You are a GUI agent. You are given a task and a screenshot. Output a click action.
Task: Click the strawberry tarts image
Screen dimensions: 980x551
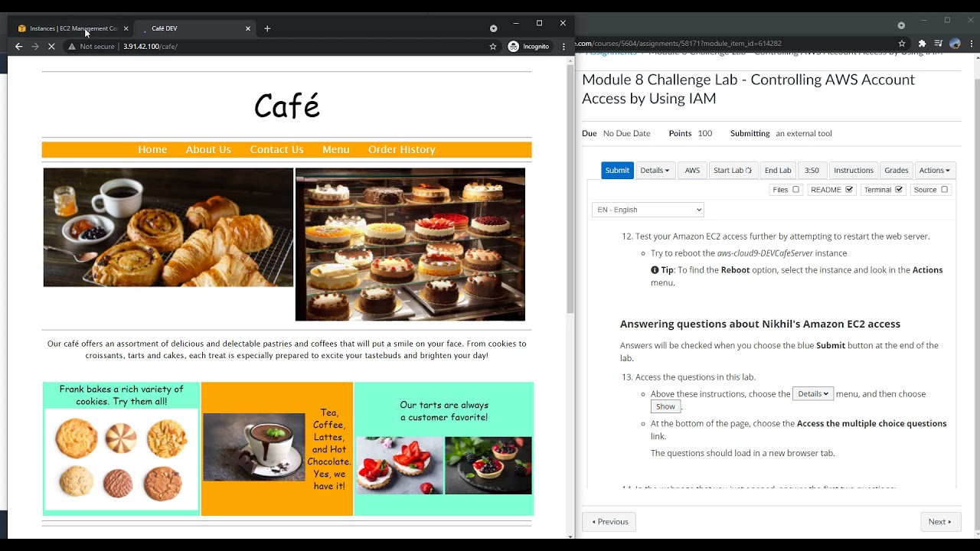(x=400, y=465)
